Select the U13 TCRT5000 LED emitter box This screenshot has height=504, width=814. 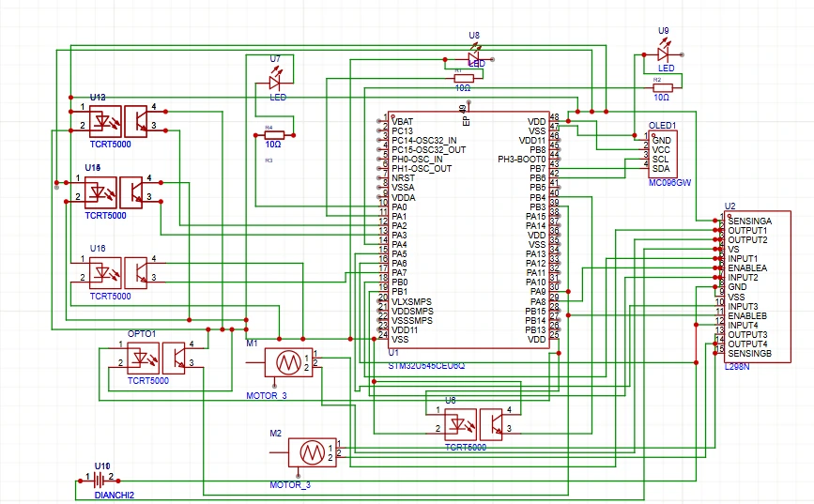click(x=105, y=121)
